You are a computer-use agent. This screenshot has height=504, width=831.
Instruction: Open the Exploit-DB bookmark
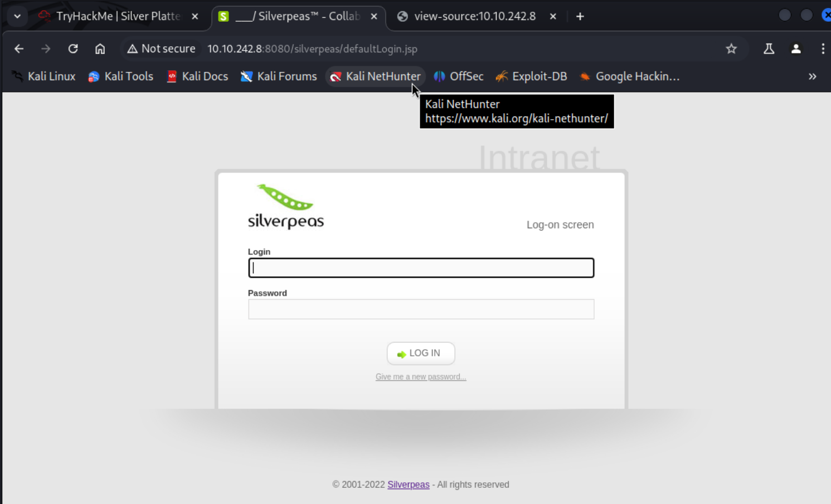531,76
